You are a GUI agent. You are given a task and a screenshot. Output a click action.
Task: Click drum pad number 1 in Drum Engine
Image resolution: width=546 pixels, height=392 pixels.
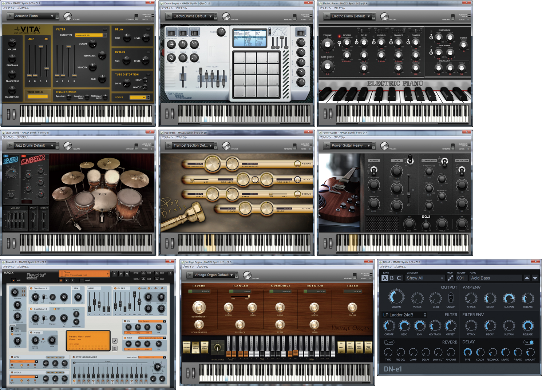coord(240,58)
